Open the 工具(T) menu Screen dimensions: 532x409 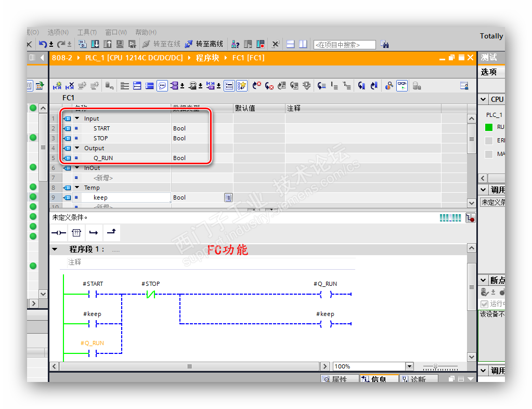click(87, 32)
